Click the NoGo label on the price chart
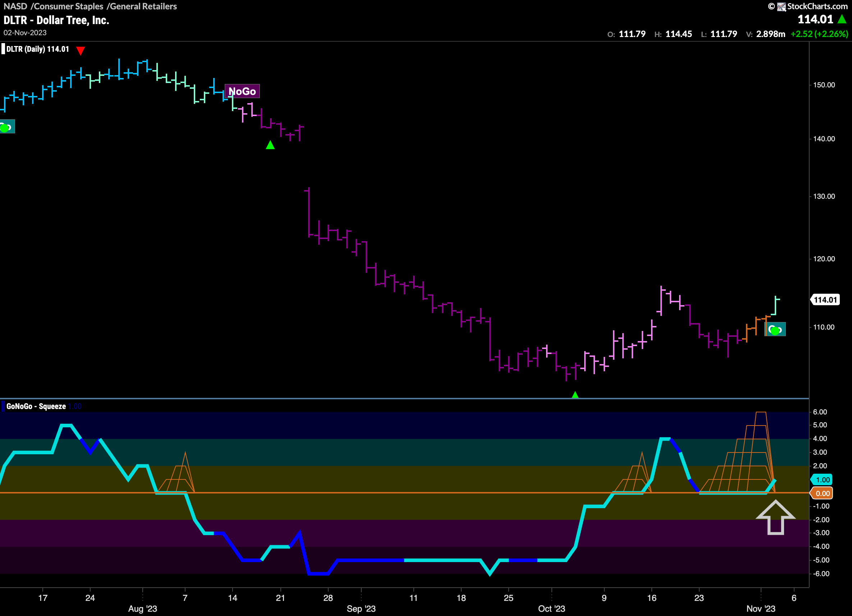The width and height of the screenshot is (852, 616). pyautogui.click(x=242, y=91)
